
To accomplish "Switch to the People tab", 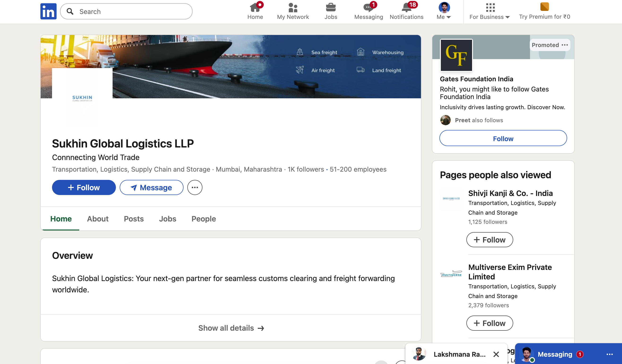I will pos(204,219).
